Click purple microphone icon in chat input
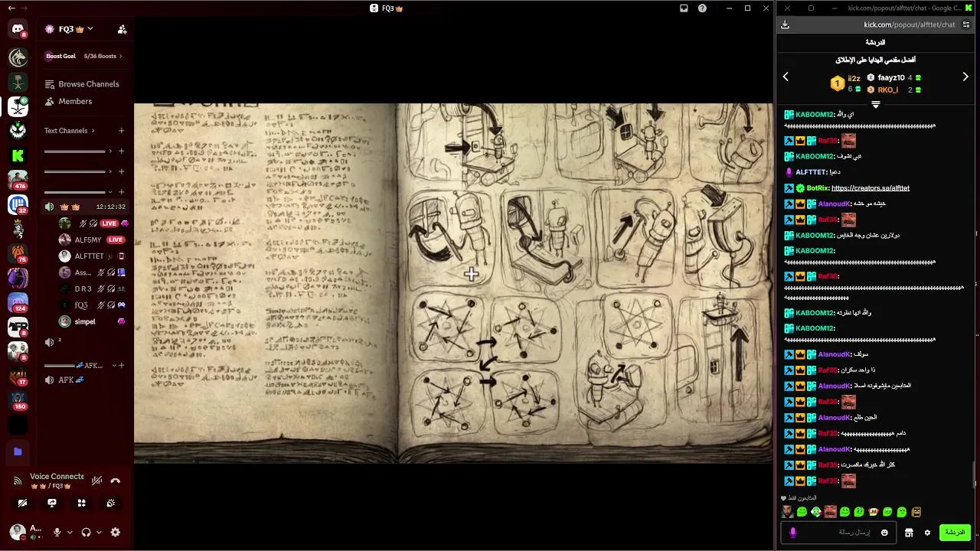Screen dimensions: 980x551 pyautogui.click(x=792, y=533)
